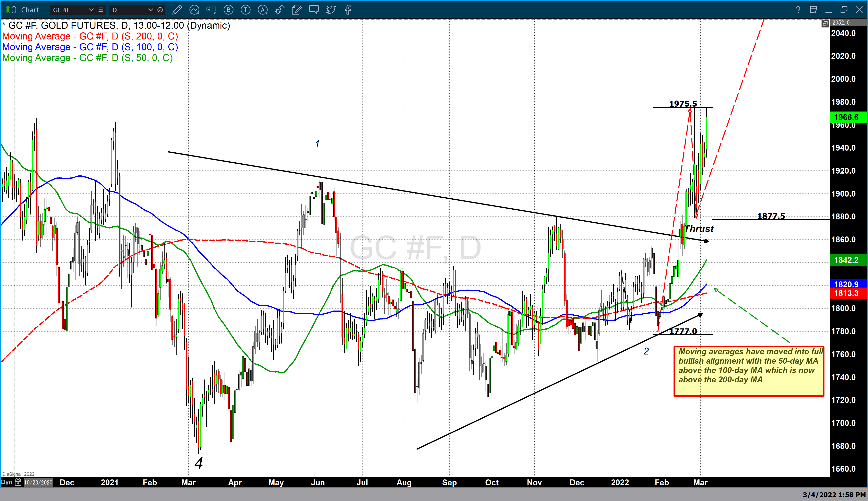
Task: Toggle the time axis lock icon
Action: 18,482
